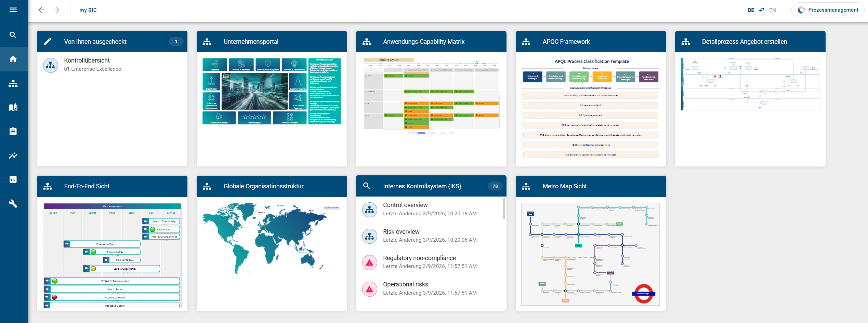The height and width of the screenshot is (323, 868).
Task: Click the Detailprozess Angebot erstellen header icon
Action: (686, 42)
